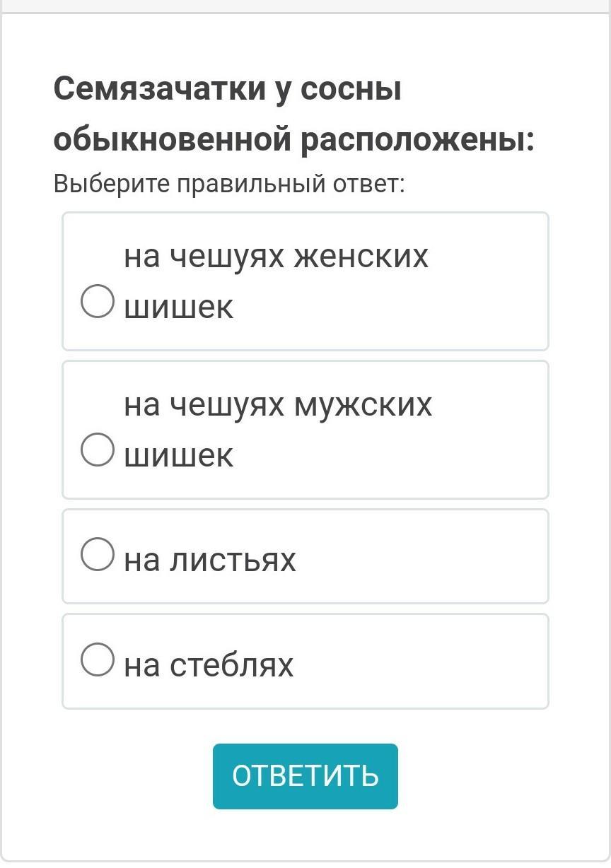Click the "на чешуях женских" label line
Image resolution: width=611 pixels, height=868 pixels.
click(277, 257)
